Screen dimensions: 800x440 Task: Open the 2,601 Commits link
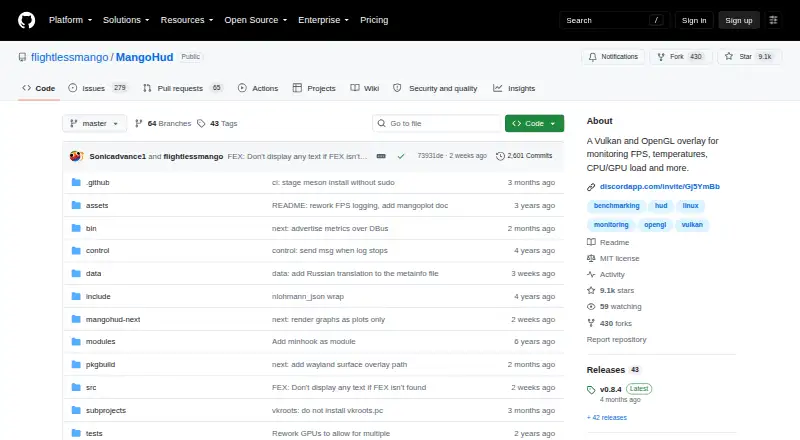coord(524,156)
